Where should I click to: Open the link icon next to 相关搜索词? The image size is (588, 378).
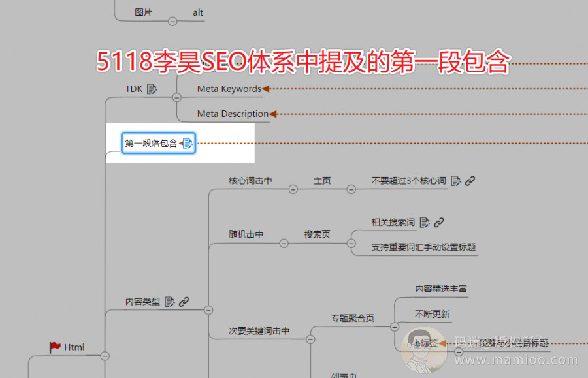click(439, 223)
